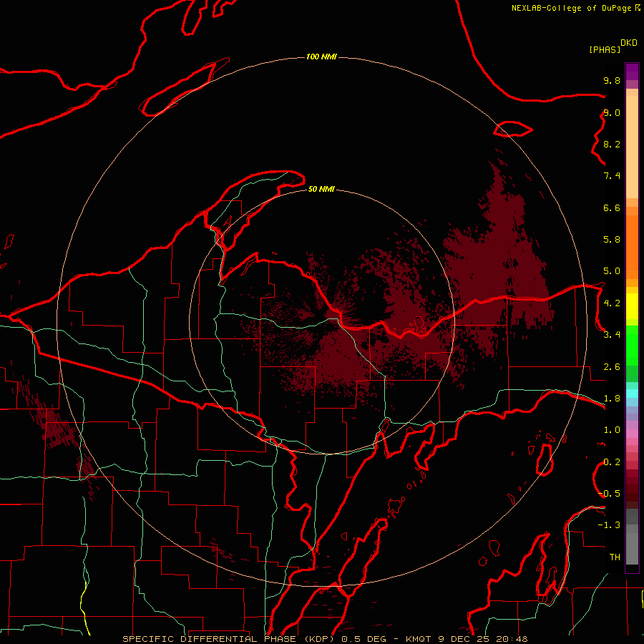644x644 pixels.
Task: Click the DKD label above the color bar
Action: (629, 43)
